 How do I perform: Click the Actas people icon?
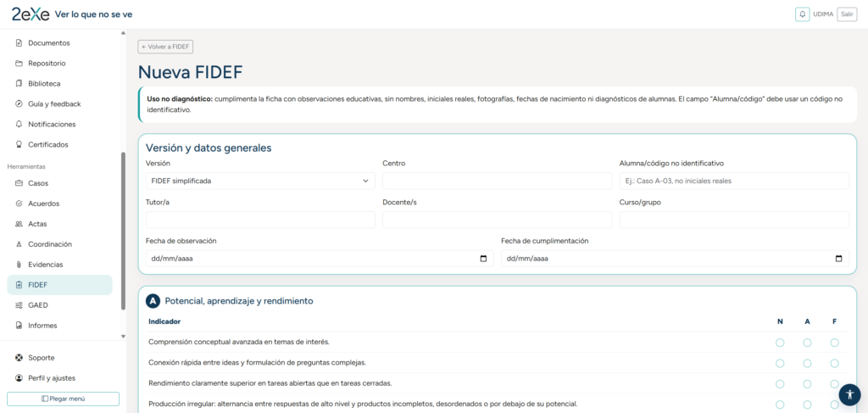coord(19,224)
